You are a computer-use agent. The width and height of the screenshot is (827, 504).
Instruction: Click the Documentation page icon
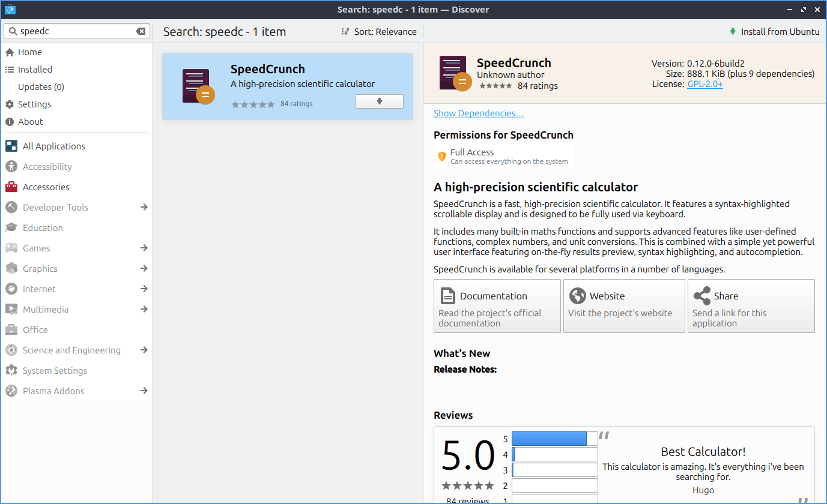click(447, 296)
